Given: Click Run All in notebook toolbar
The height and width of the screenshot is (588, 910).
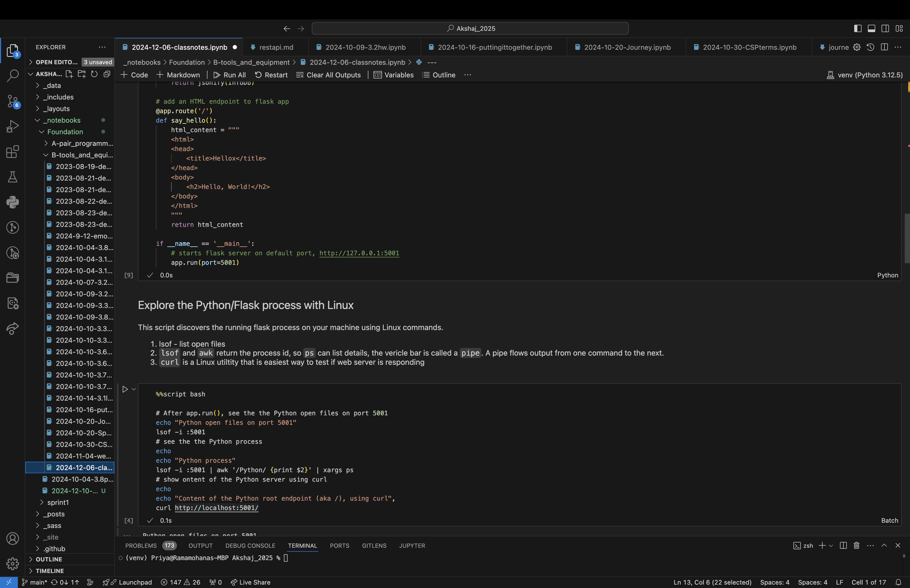Looking at the screenshot, I should pos(230,75).
